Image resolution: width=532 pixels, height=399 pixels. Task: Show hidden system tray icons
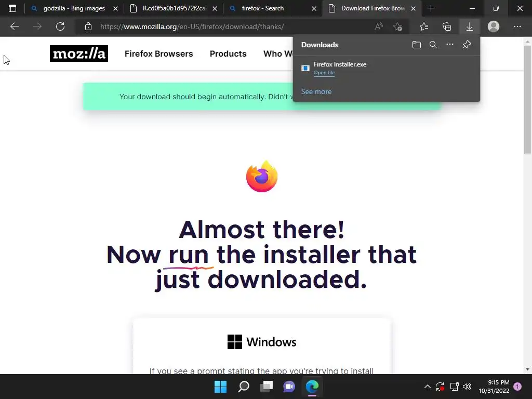click(428, 387)
